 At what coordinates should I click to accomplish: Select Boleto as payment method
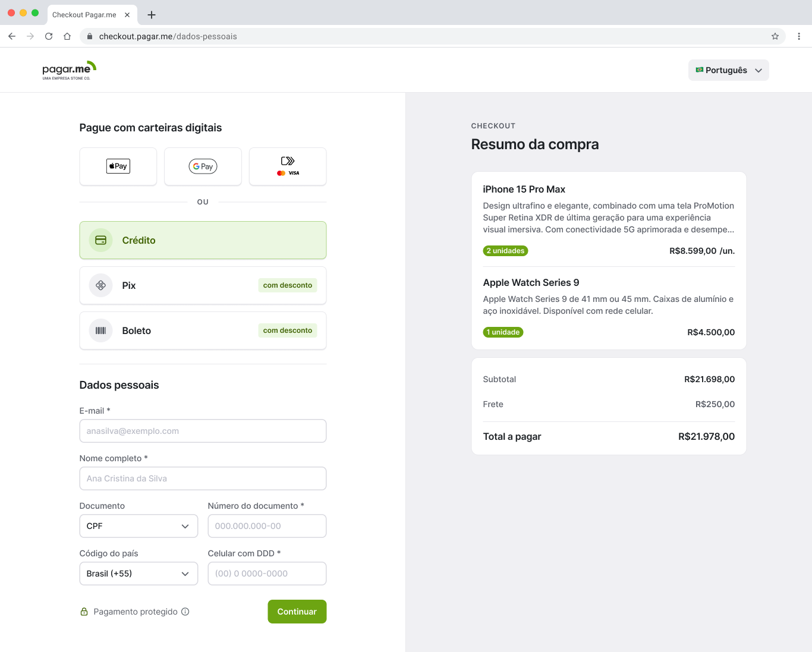[203, 330]
